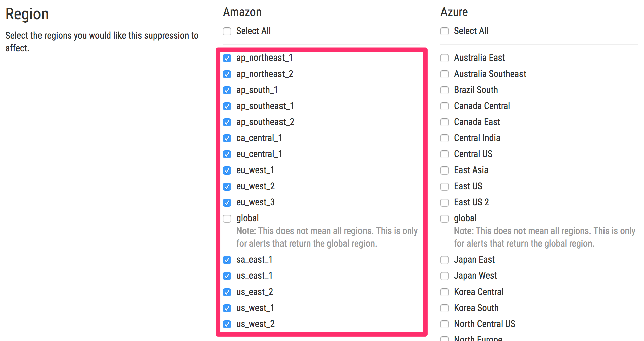Image resolution: width=644 pixels, height=341 pixels.
Task: Disable the eu_west_1 checkbox
Action: 227,170
